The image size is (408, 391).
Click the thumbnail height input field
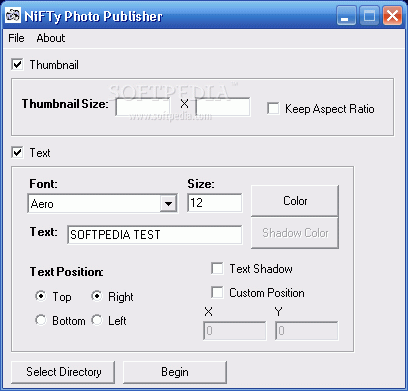[223, 107]
